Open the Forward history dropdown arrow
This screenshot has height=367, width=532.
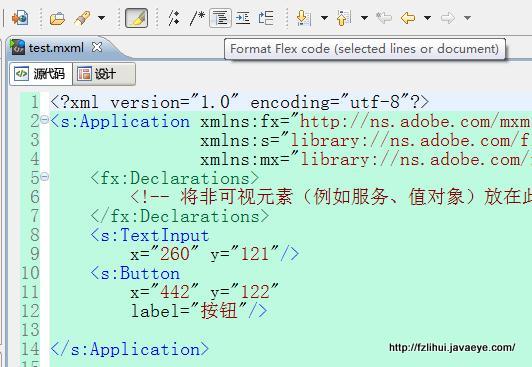[468, 18]
